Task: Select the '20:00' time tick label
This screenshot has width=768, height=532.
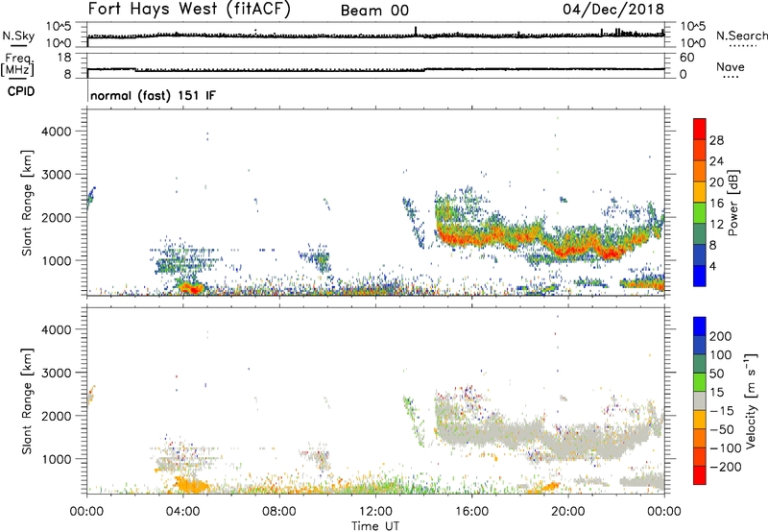Action: (567, 512)
